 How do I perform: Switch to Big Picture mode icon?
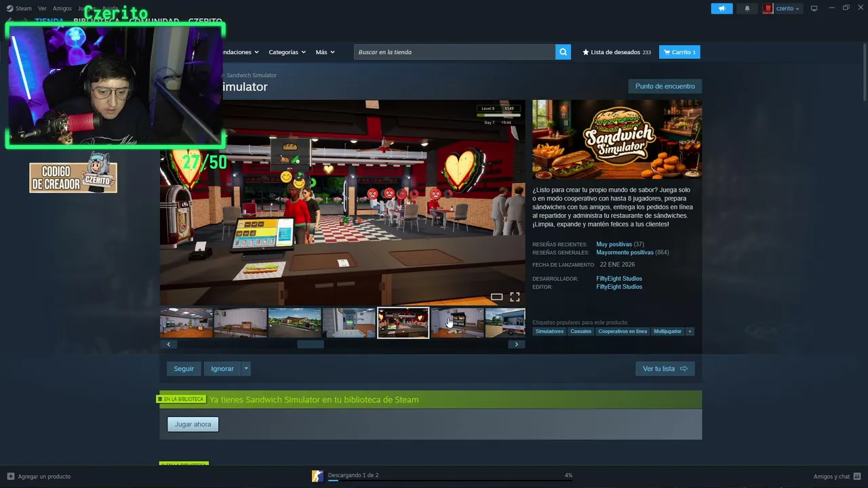click(x=814, y=8)
